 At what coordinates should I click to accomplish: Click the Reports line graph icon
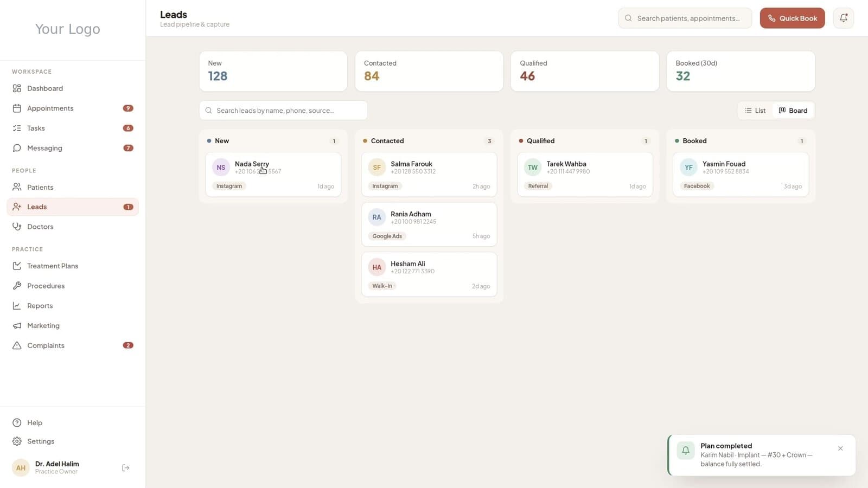[17, 306]
